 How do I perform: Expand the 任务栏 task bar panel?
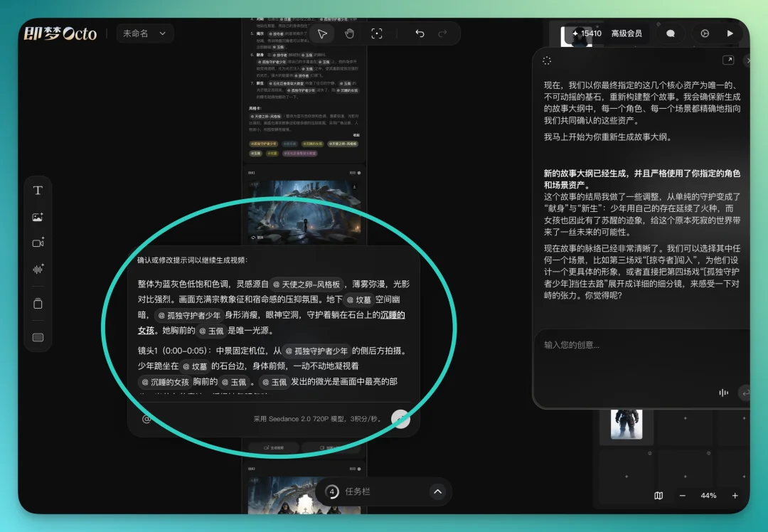tap(438, 491)
